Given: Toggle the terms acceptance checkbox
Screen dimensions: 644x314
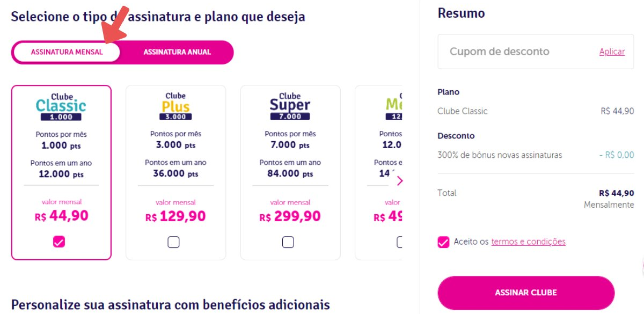Looking at the screenshot, I should click(443, 242).
